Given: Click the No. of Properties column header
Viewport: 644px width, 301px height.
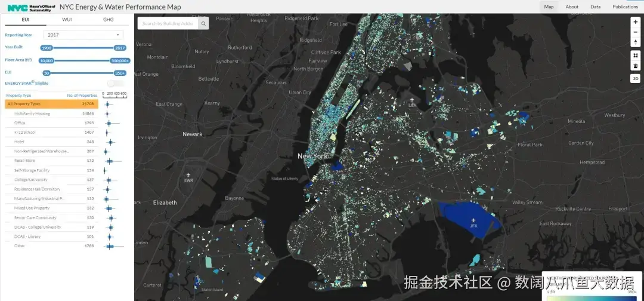Looking at the screenshot, I should [82, 96].
